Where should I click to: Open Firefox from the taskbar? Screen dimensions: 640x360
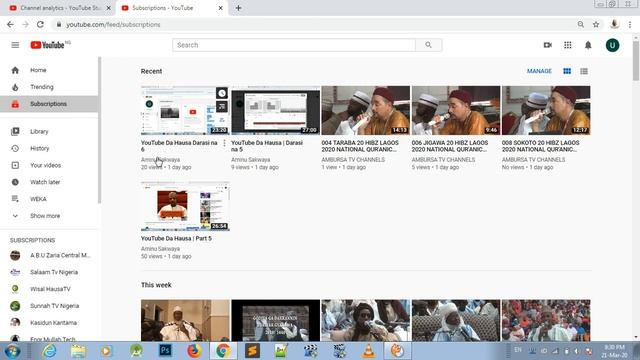pyautogui.click(x=194, y=351)
